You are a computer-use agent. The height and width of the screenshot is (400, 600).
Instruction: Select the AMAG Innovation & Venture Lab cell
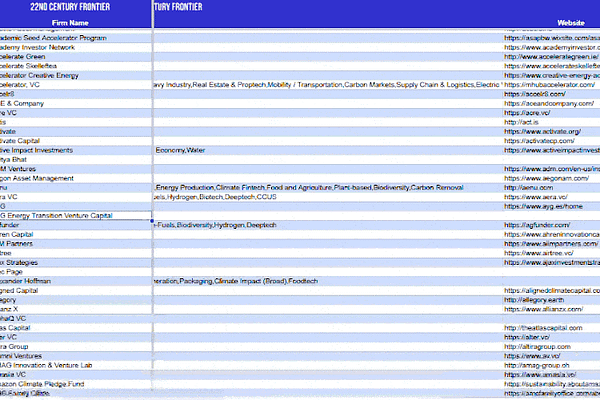(76, 365)
